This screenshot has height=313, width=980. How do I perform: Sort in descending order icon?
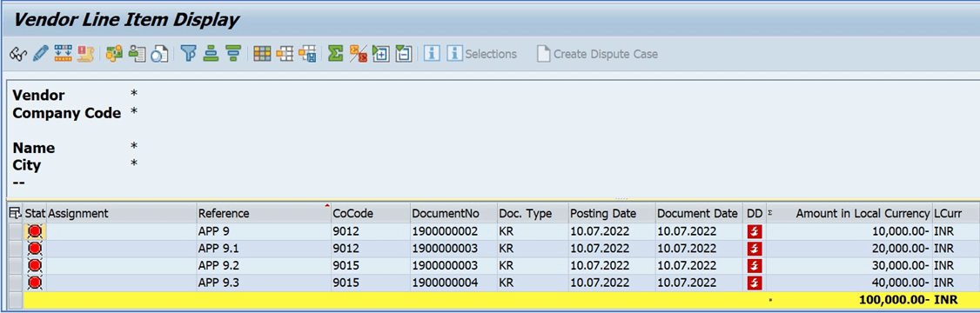click(x=233, y=54)
